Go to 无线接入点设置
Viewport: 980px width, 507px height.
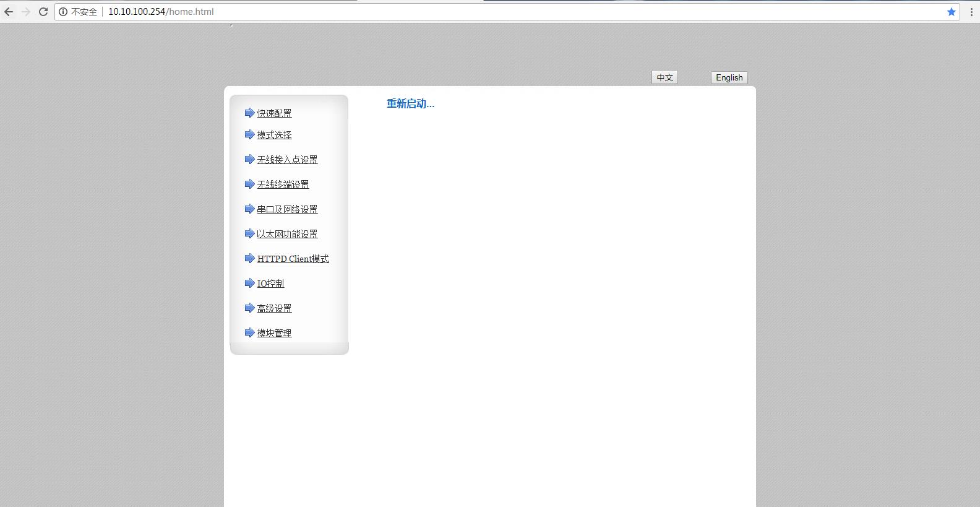pos(287,160)
